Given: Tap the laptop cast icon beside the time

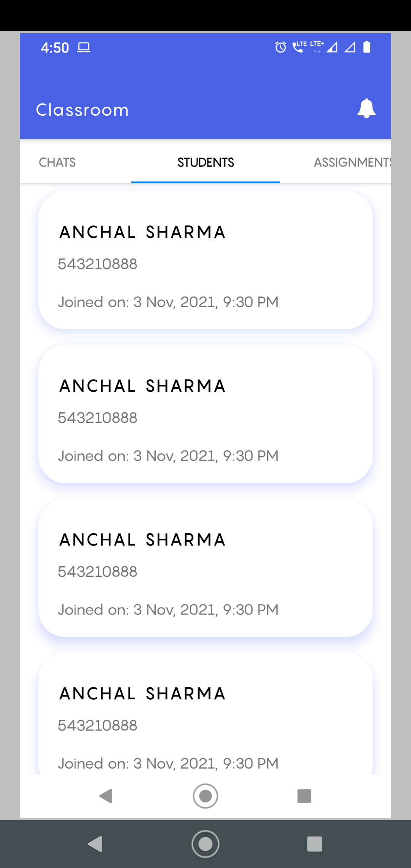Looking at the screenshot, I should point(84,48).
